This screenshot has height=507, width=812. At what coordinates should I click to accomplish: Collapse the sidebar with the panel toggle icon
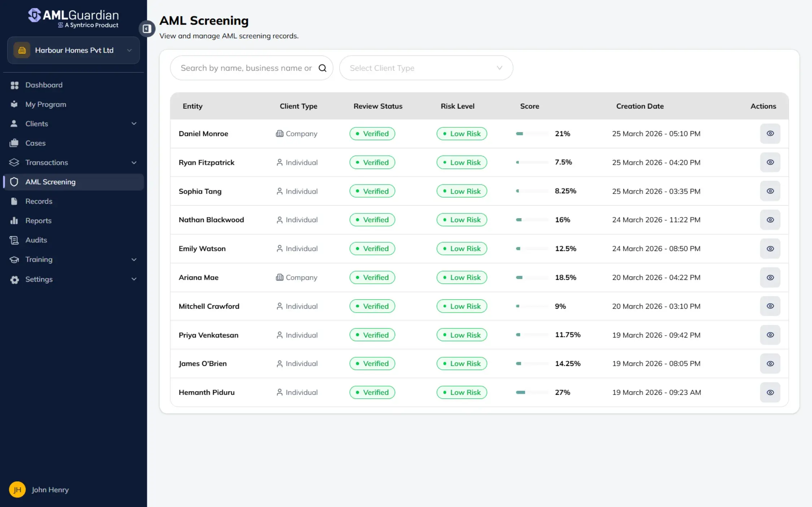pyautogui.click(x=147, y=28)
